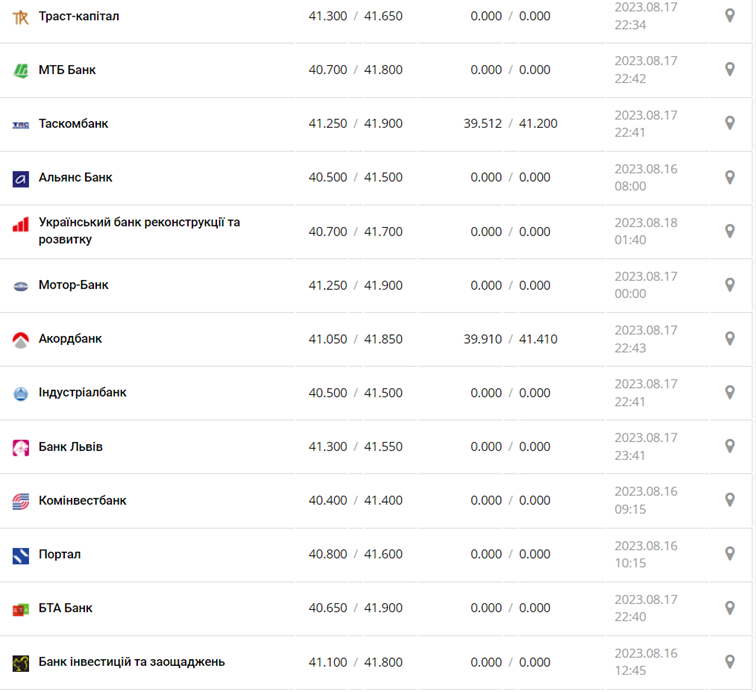The image size is (756, 692).
Task: Click the БТА Банк logo icon
Action: (x=20, y=609)
